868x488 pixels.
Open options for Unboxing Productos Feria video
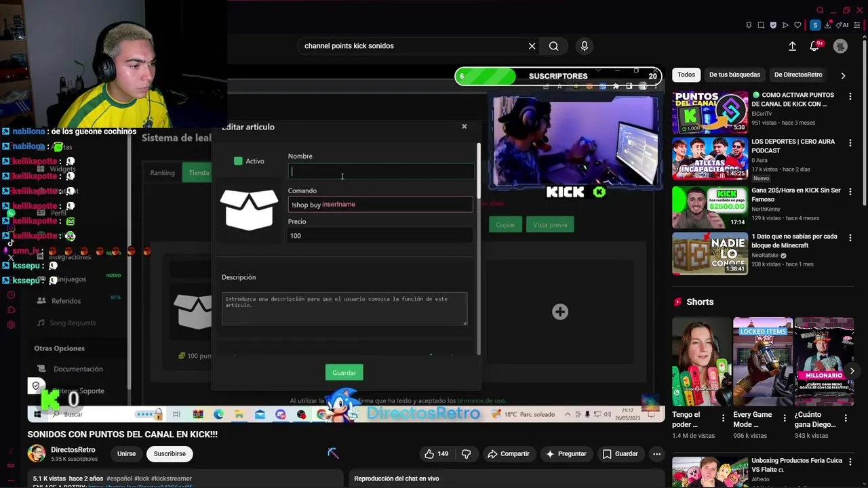tap(850, 462)
